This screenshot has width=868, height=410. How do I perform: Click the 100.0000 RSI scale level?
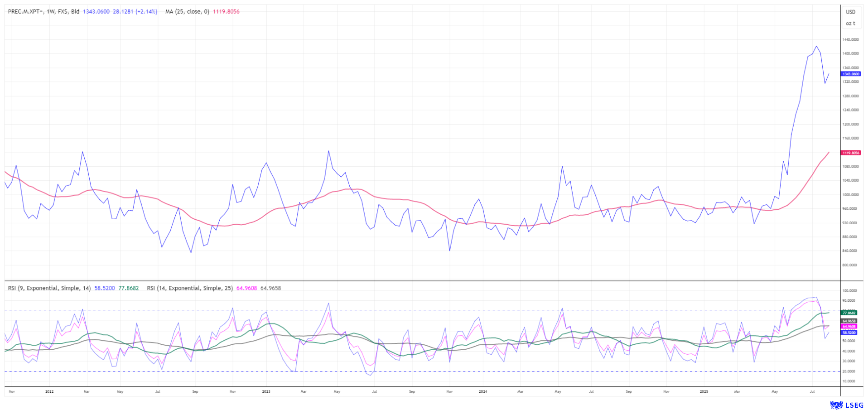coord(849,291)
